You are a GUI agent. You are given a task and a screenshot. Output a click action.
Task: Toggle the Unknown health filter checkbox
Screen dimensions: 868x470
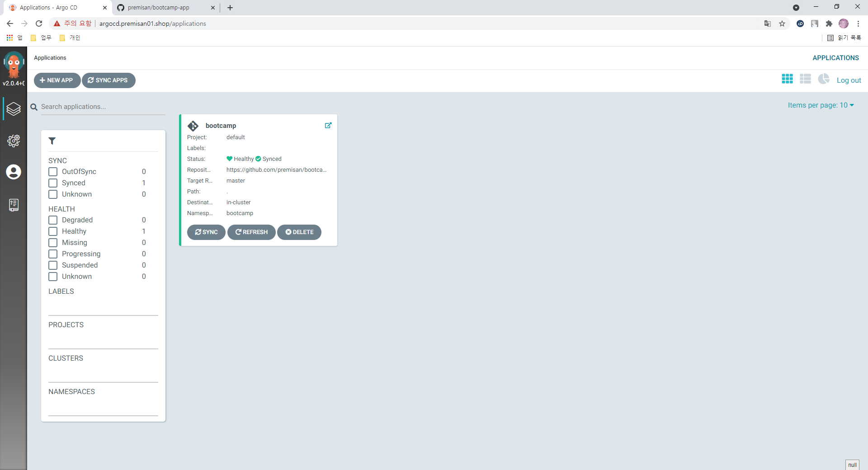click(53, 277)
